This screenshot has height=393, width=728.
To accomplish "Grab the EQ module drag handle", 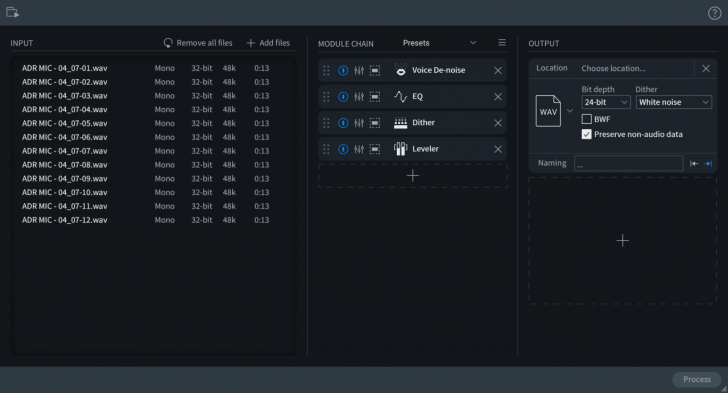I will point(326,97).
